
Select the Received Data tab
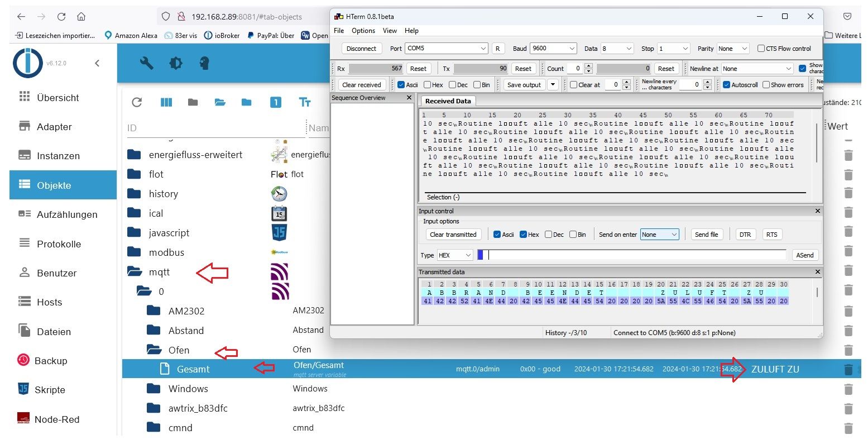coord(448,101)
